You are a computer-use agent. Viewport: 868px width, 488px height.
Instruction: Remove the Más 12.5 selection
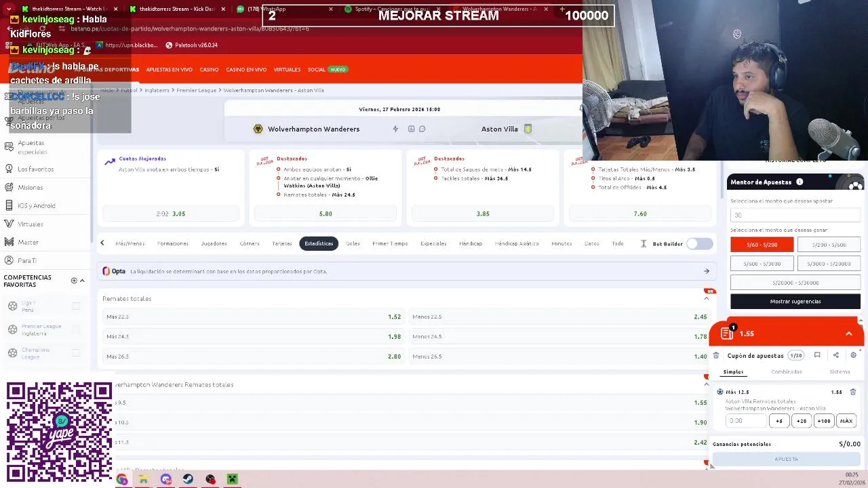tap(853, 392)
